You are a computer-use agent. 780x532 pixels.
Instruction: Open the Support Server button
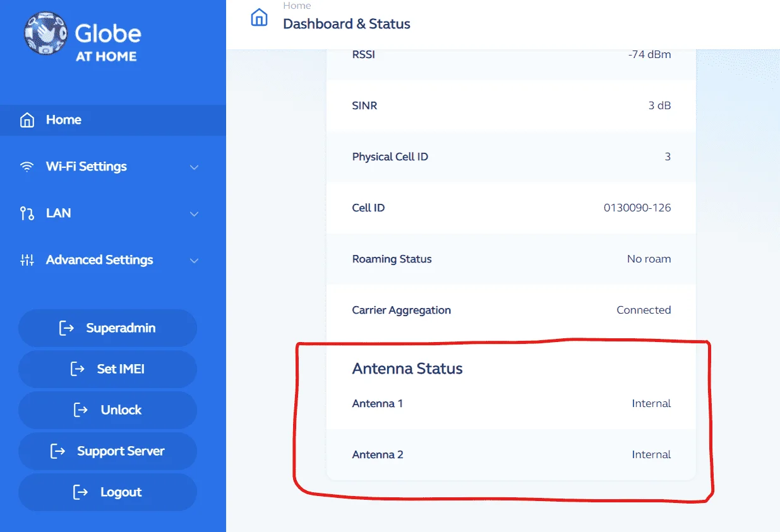coord(107,451)
